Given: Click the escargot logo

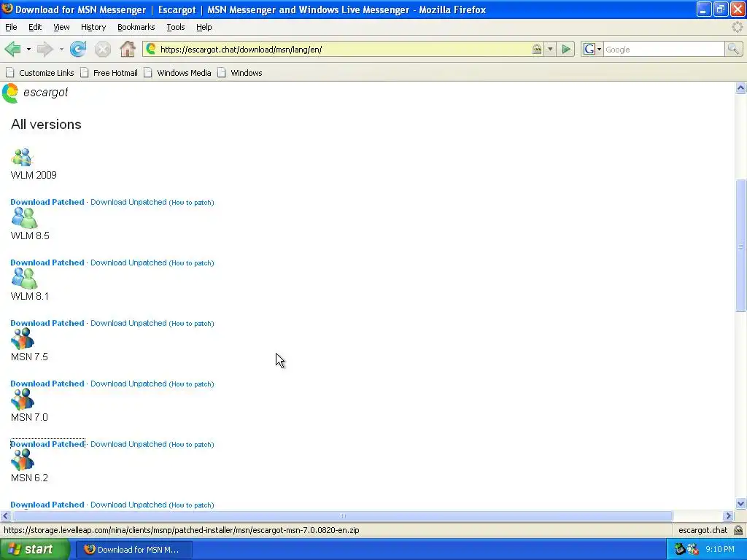Looking at the screenshot, I should coord(35,93).
